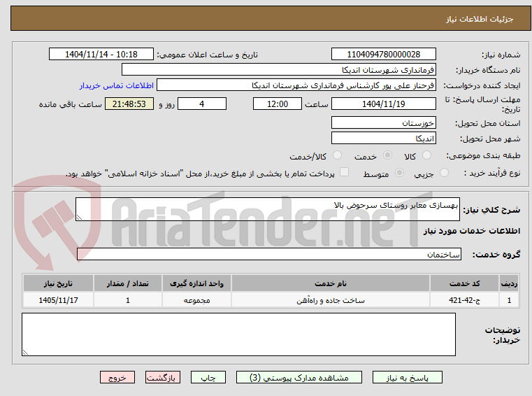
Task: Click the page title جزئیات اطلاعات نیاز
Action: 479,19
